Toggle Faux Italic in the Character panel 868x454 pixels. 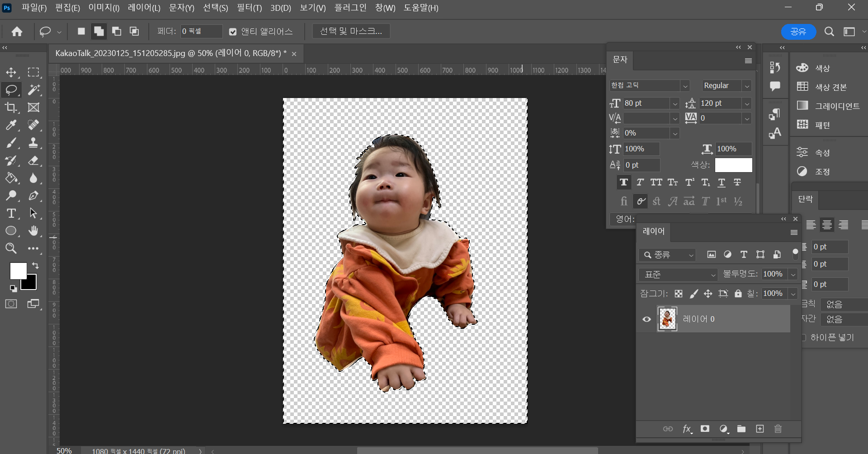[640, 182]
